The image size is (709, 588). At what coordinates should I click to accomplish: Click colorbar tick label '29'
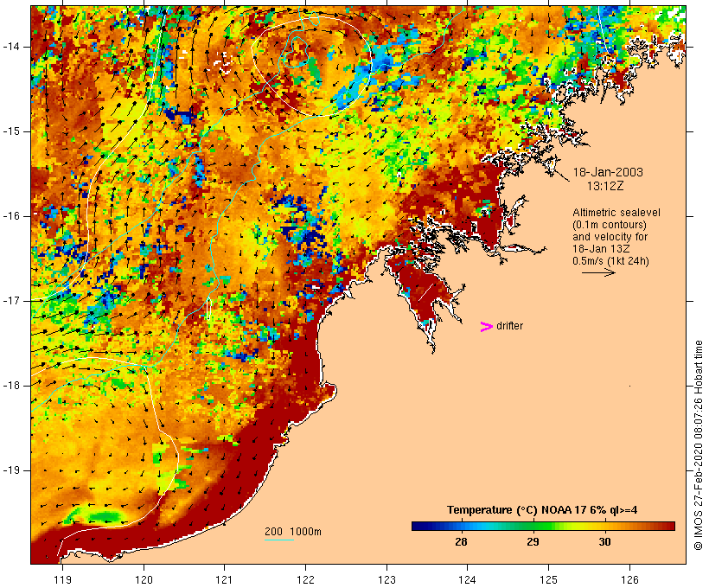point(533,541)
